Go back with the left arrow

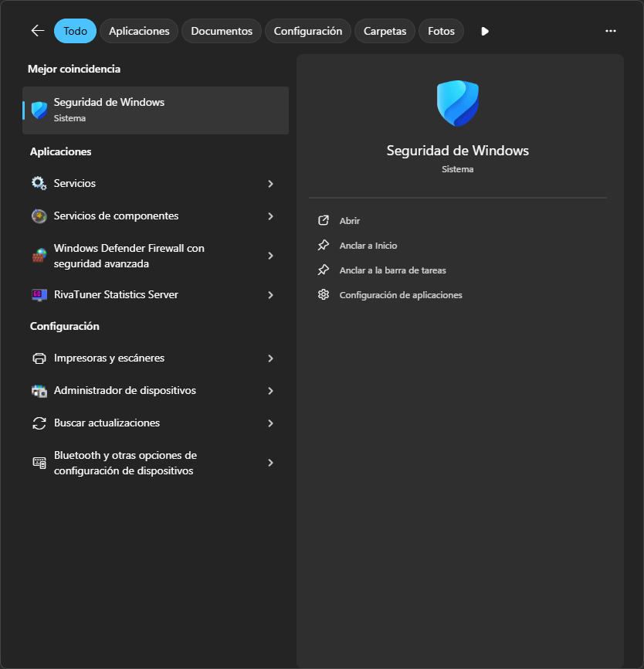coord(38,31)
